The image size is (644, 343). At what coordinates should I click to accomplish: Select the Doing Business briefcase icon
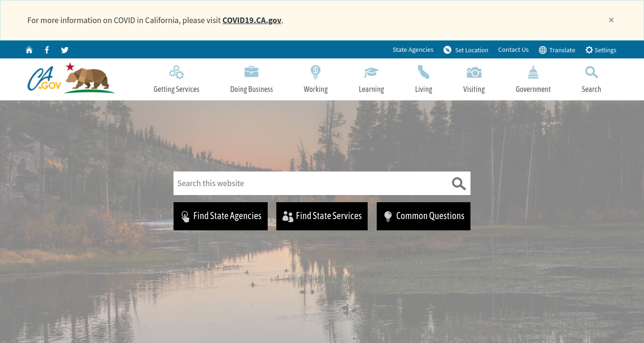[x=251, y=72]
